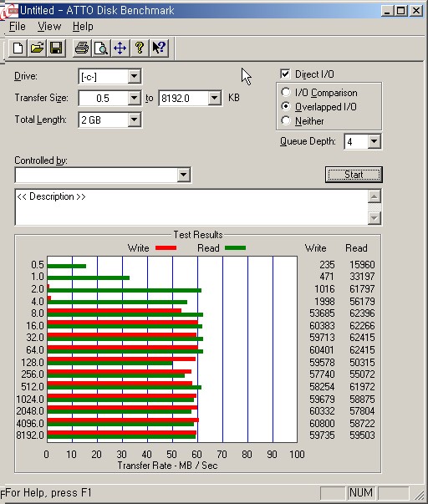Click the Start benchmark button
428x504 pixels.
pyautogui.click(x=354, y=175)
